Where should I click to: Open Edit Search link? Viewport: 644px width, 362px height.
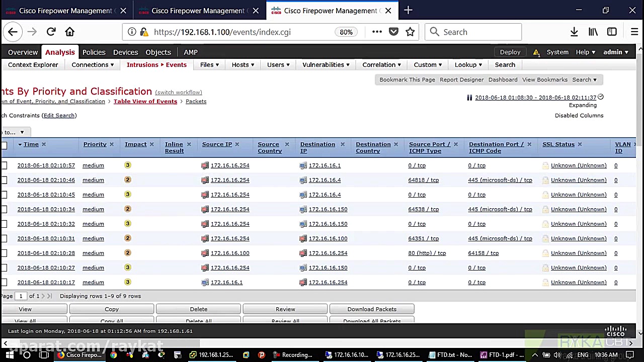coord(59,115)
